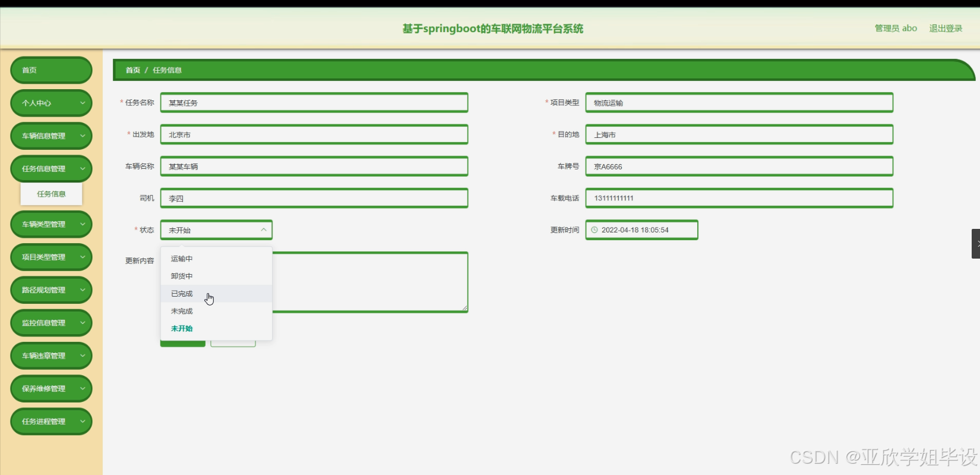Viewport: 980px width, 475px height.
Task: Open 车辆信息管理 sidebar menu
Action: (51, 136)
